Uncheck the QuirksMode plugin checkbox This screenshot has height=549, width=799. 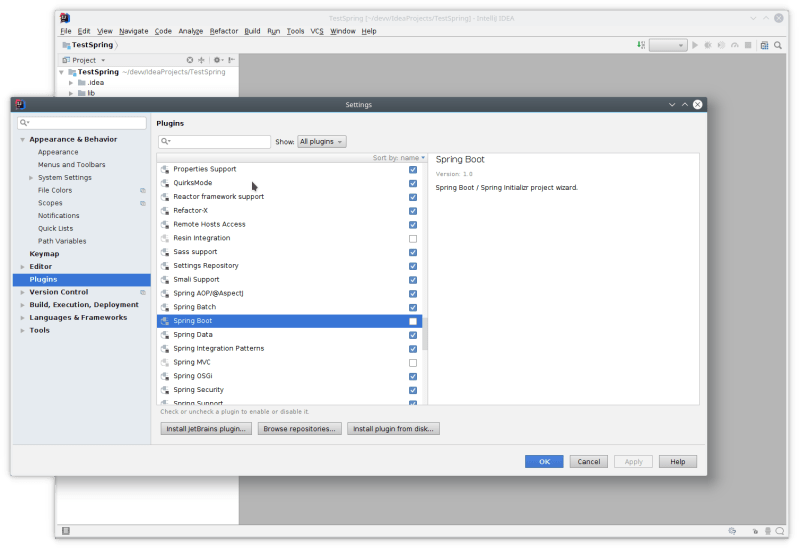[x=413, y=183]
